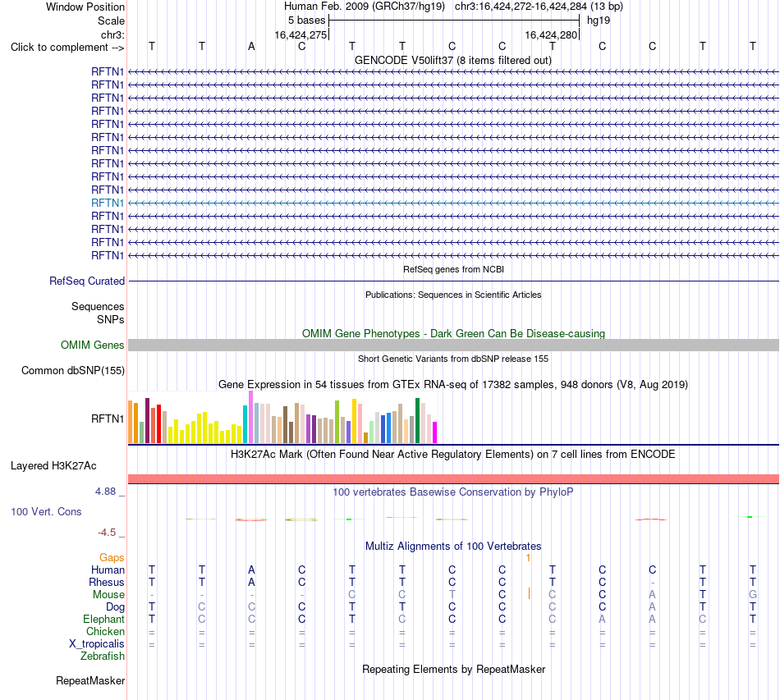This screenshot has width=780, height=700.
Task: Open the GTEx 'Gene Expression in 54 tissues' title
Action: [453, 384]
